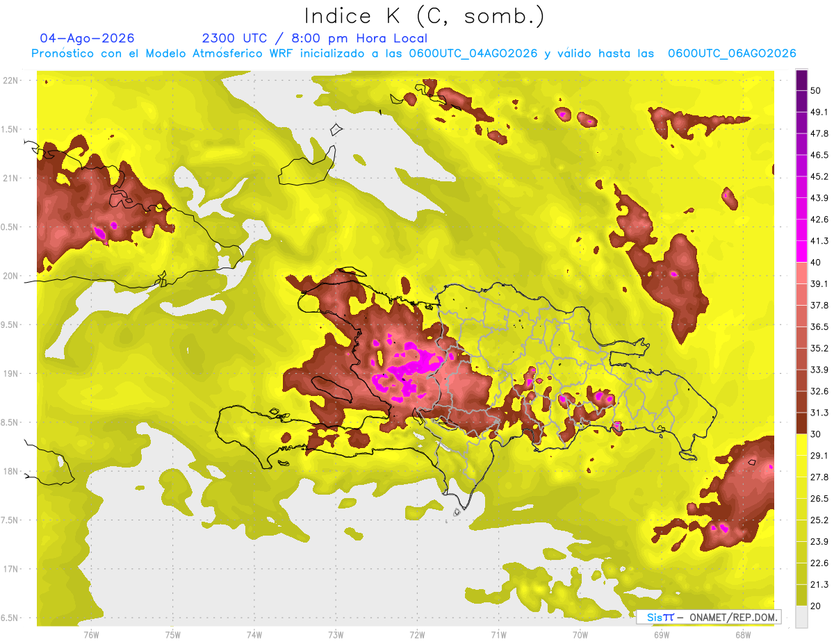
Task: Click the legend value '50'
Action: 817,90
